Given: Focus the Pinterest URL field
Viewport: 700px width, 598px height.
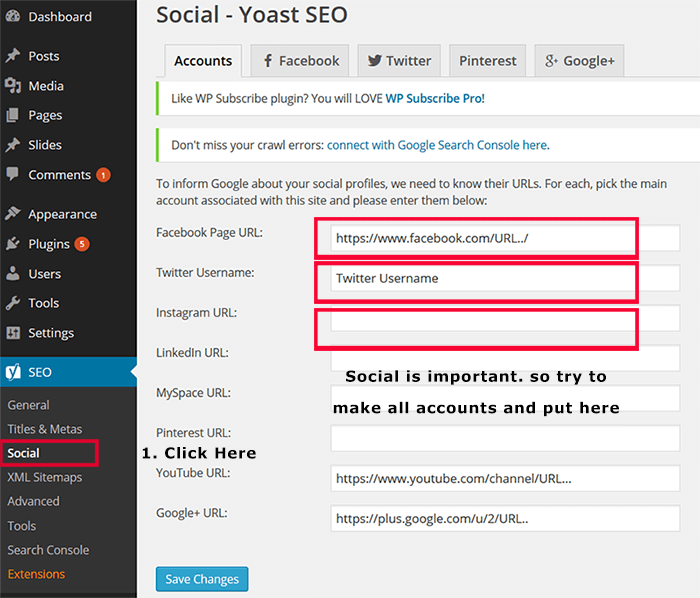Looking at the screenshot, I should (505, 438).
